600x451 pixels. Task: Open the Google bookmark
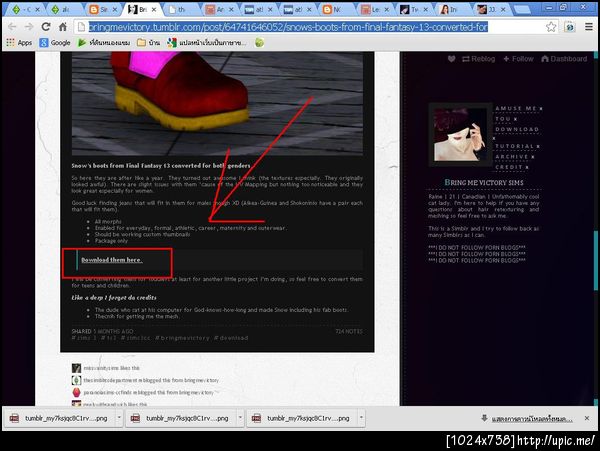pos(55,42)
